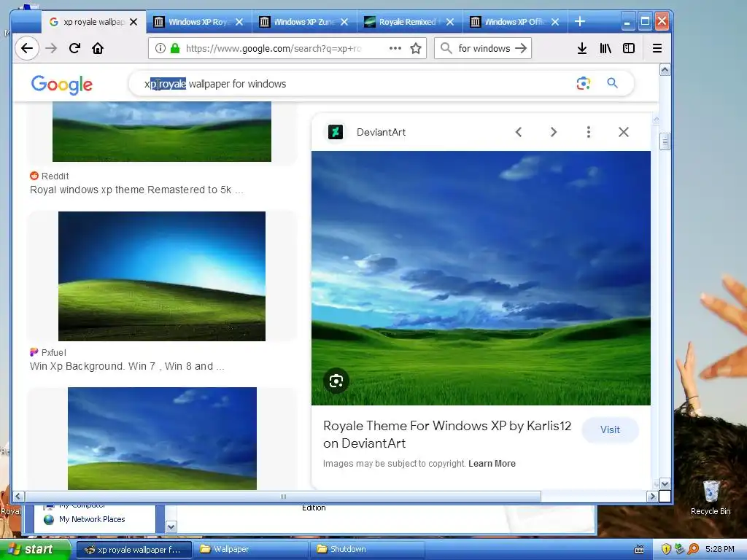Click the Firefox address bar URL
747x560 pixels.
click(x=274, y=48)
